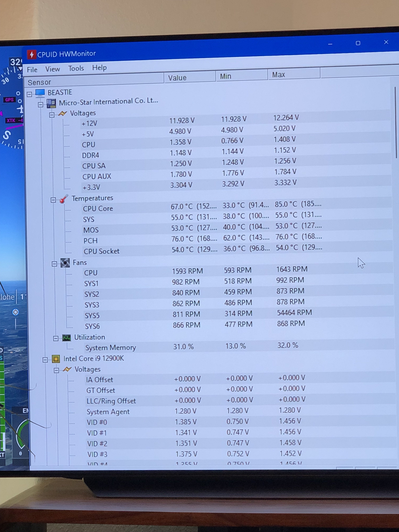Screen dimensions: 399x532
Task: Open the File menu
Action: coord(32,70)
